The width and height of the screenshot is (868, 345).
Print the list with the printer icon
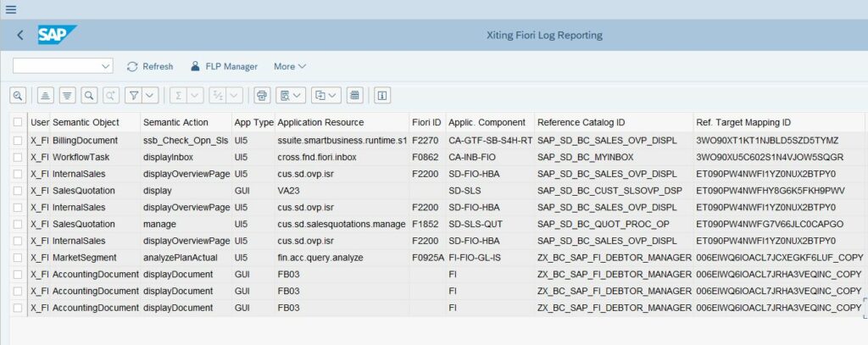click(262, 95)
